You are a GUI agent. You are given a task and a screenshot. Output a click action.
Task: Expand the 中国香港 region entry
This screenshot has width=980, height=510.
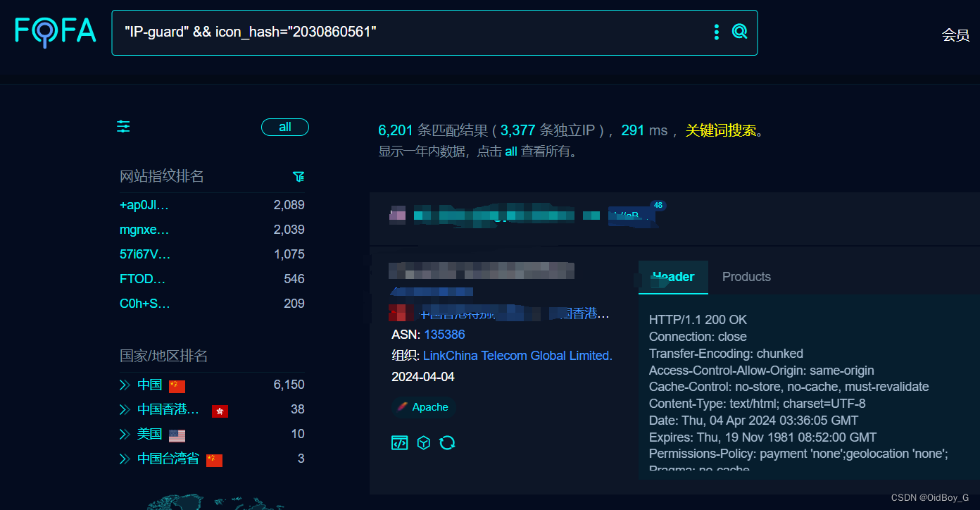tap(125, 409)
